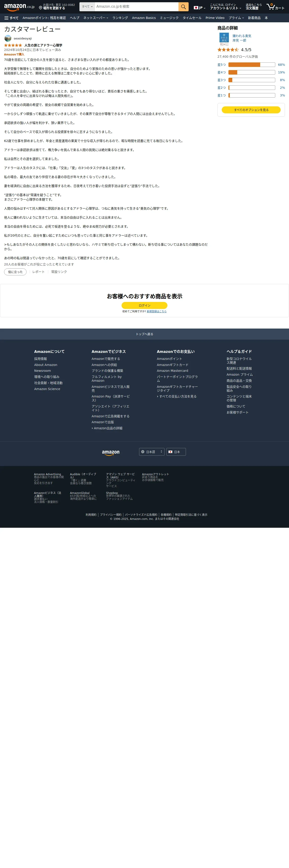Open the Amazon Advertising footer link
This screenshot has height=868, width=289.
point(47,474)
